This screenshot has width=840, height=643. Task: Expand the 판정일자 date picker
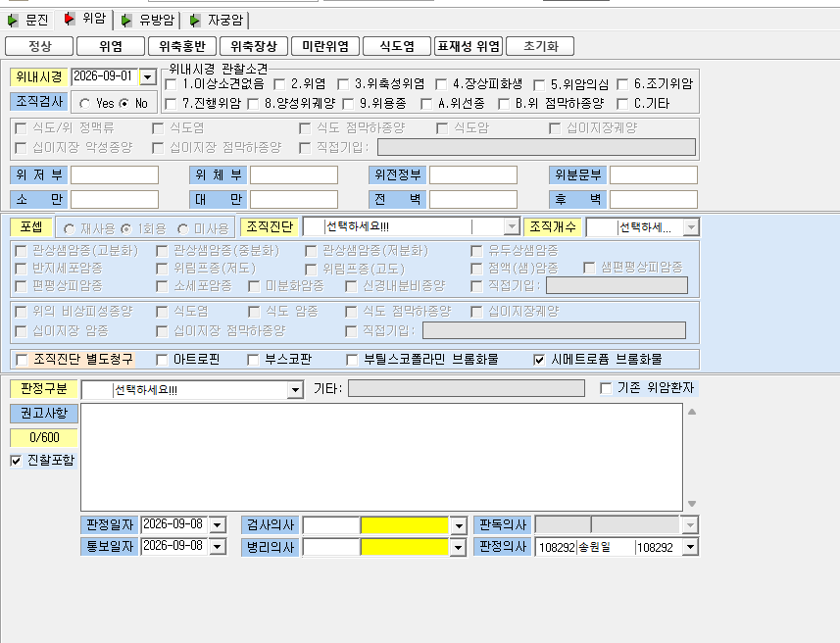[x=217, y=524]
